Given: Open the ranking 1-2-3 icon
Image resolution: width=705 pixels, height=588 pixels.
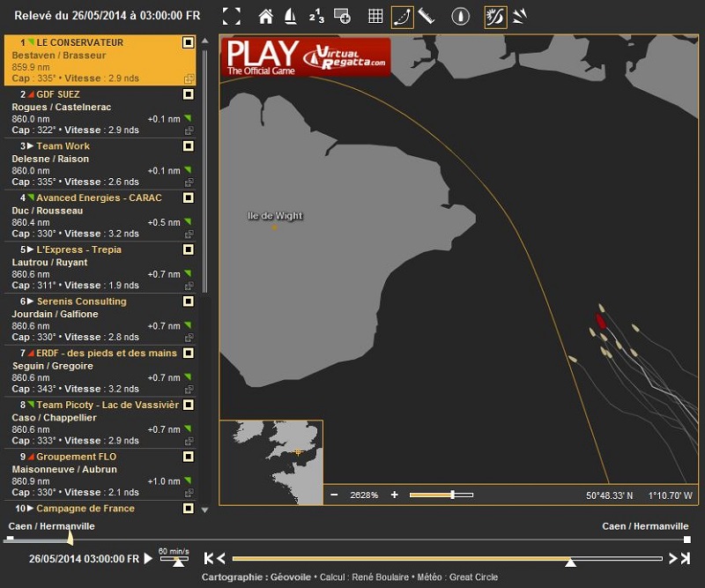Looking at the screenshot, I should [x=316, y=17].
